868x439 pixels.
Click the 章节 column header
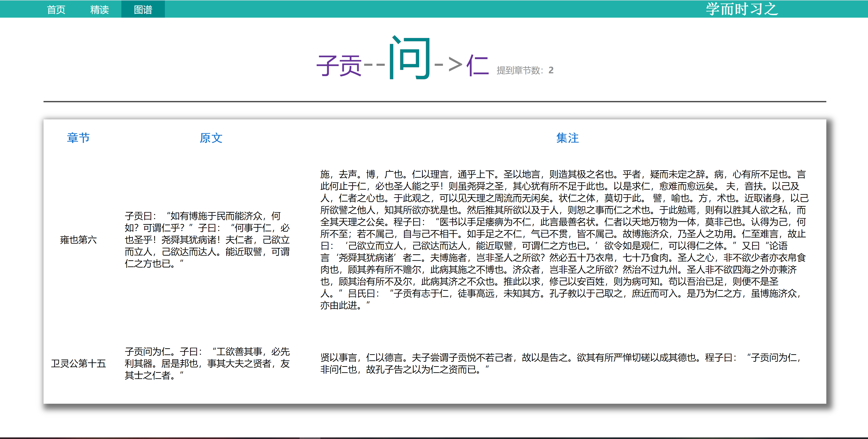78,138
